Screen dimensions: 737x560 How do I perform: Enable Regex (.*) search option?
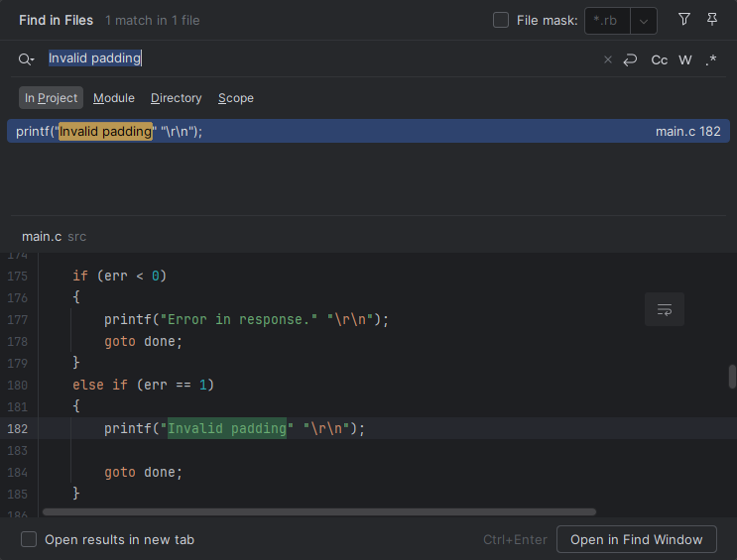coord(711,59)
